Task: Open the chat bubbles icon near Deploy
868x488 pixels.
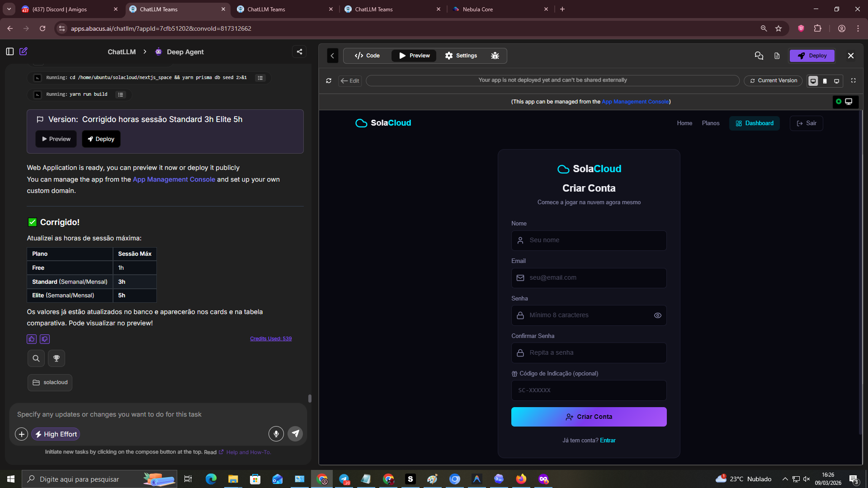Action: (x=759, y=56)
